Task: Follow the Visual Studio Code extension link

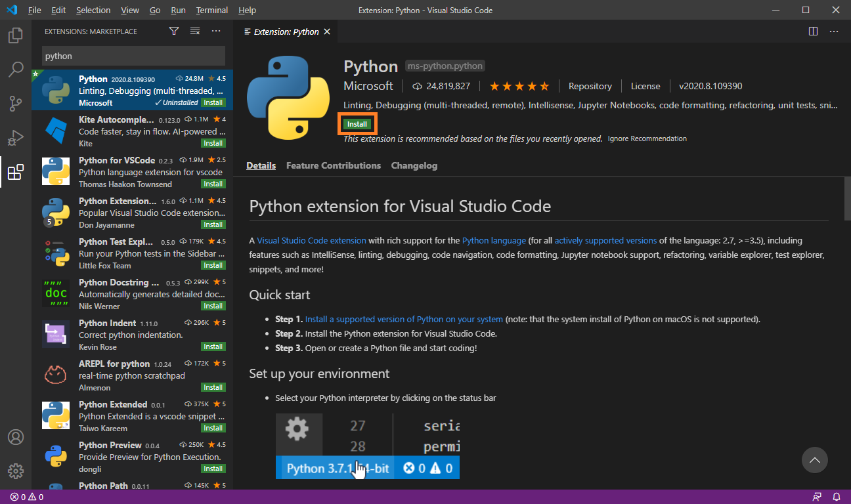Action: pos(312,240)
